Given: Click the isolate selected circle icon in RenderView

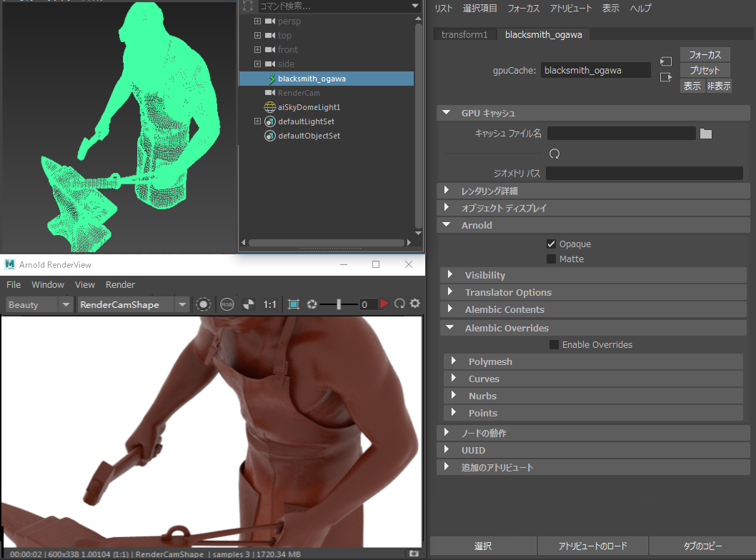Looking at the screenshot, I should (204, 304).
